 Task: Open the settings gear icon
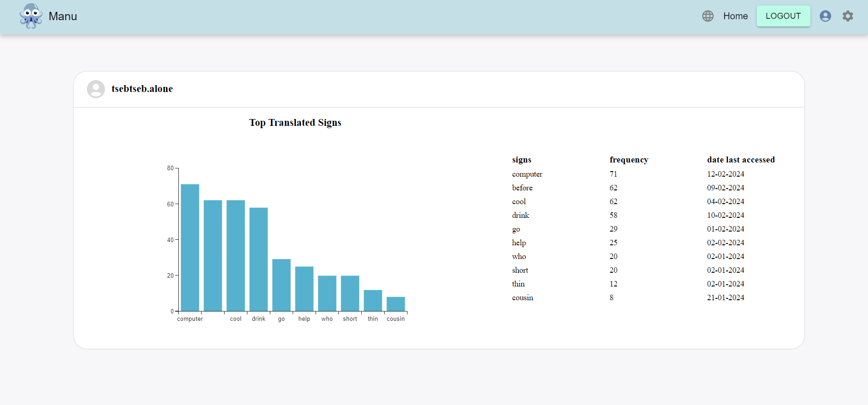(847, 16)
